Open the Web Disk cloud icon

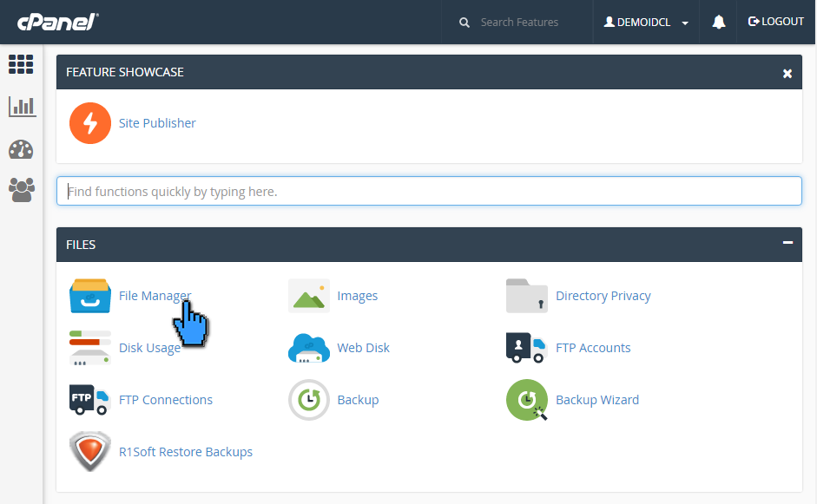[308, 347]
